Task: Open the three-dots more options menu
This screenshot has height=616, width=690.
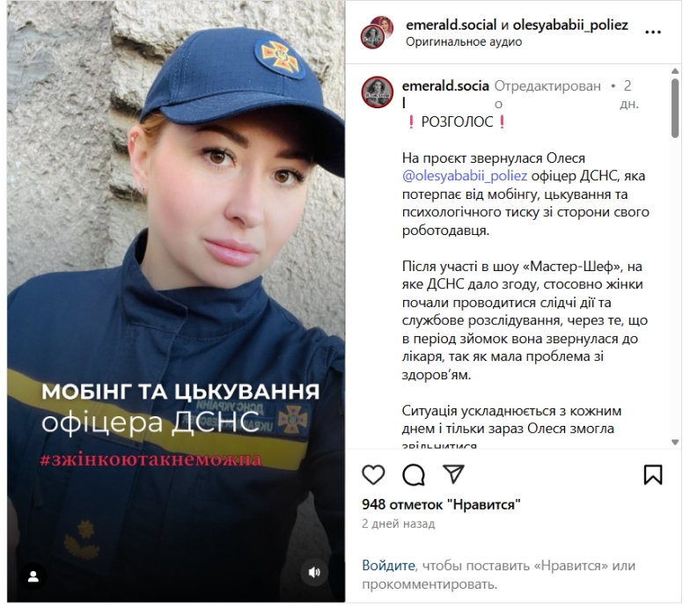Action: (653, 32)
